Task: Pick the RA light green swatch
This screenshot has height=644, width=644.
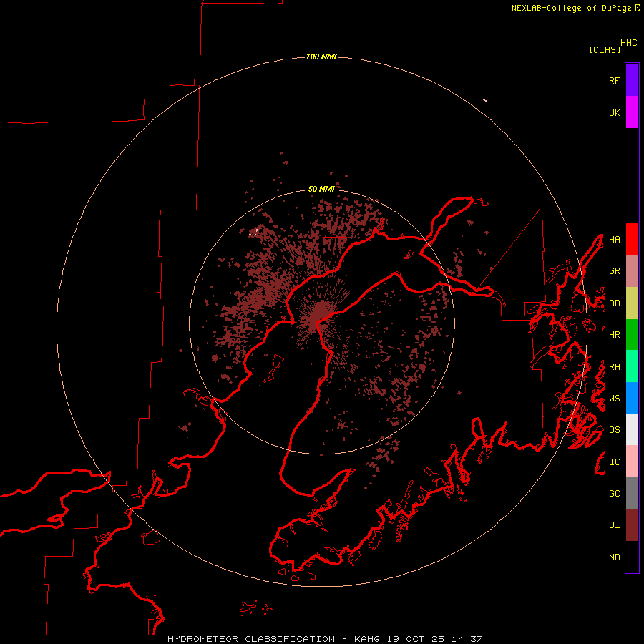Action: coord(632,366)
